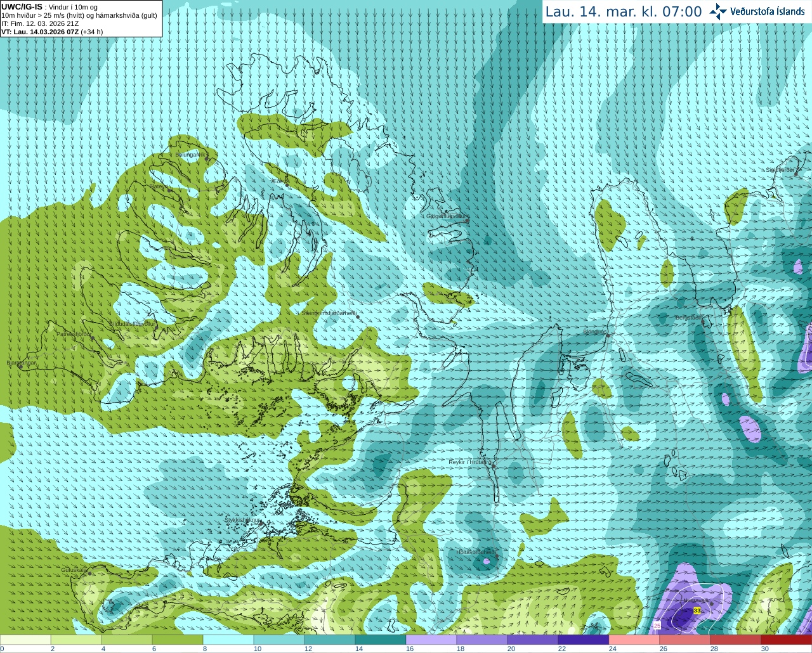Image resolution: width=812 pixels, height=653 pixels.
Task: Select the Bolungarvík station label
Action: (x=191, y=155)
